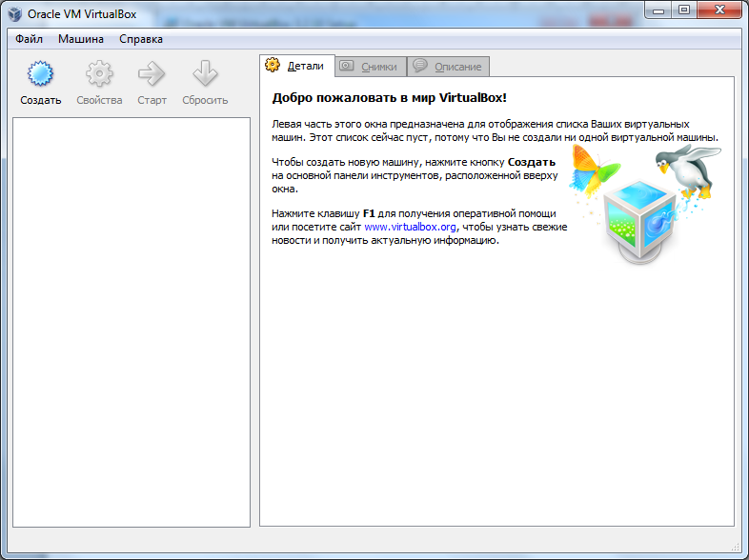Click the welcome heading Добро пожаловать в мир VirtualBox!
The image size is (749, 560).
pyautogui.click(x=389, y=98)
